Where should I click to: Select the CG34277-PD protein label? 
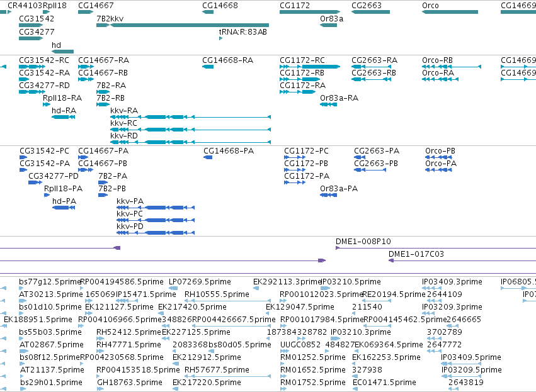click(54, 176)
